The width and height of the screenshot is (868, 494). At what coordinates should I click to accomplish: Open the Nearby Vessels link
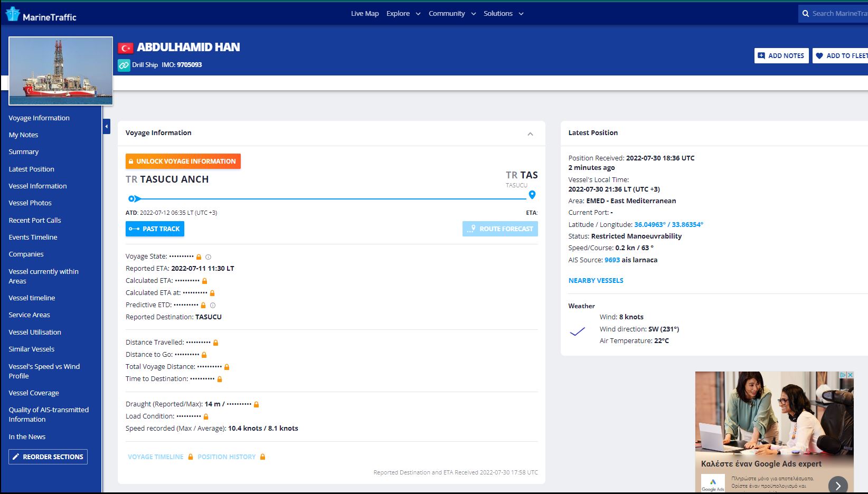(x=596, y=281)
